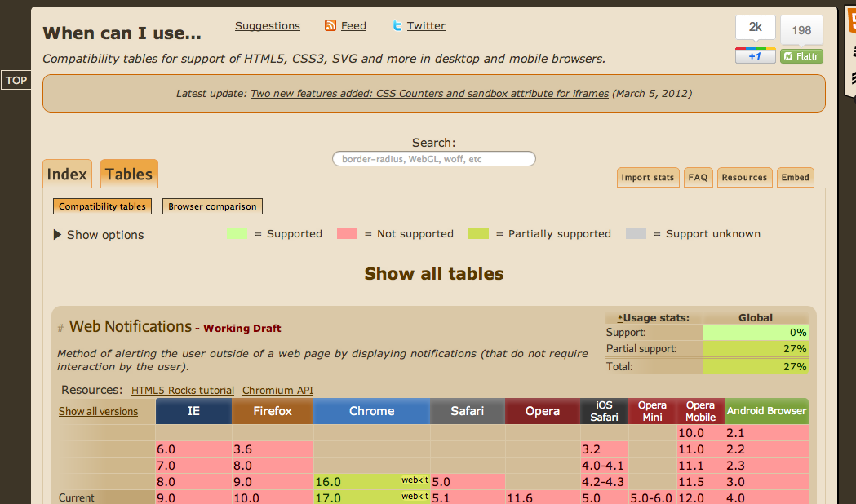Focus the search input field
856x504 pixels.
pos(434,159)
